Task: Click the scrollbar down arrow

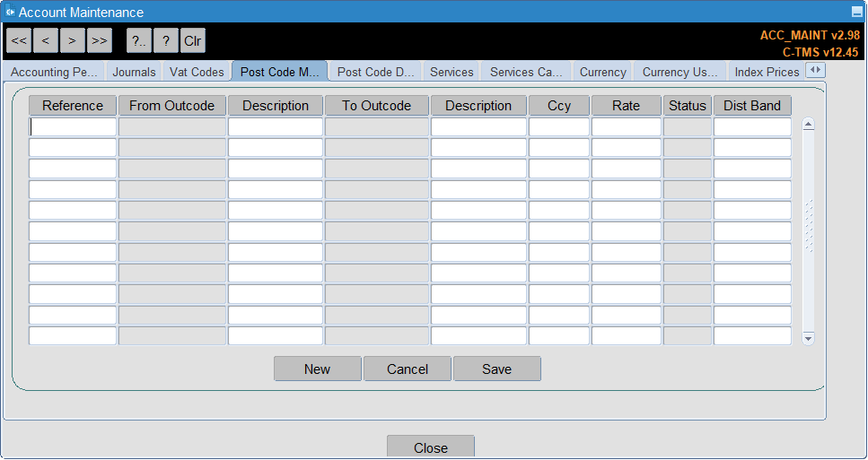Action: tap(808, 338)
